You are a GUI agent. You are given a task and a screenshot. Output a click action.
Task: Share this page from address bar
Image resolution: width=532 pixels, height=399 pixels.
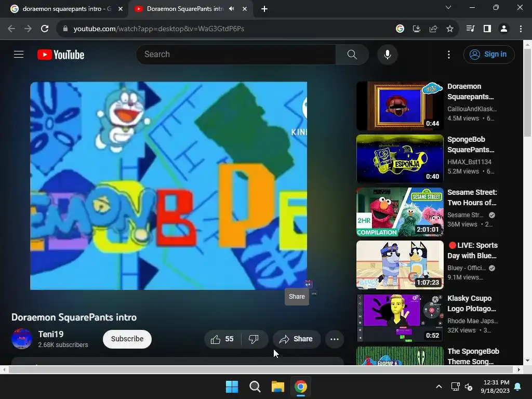tap(433, 29)
